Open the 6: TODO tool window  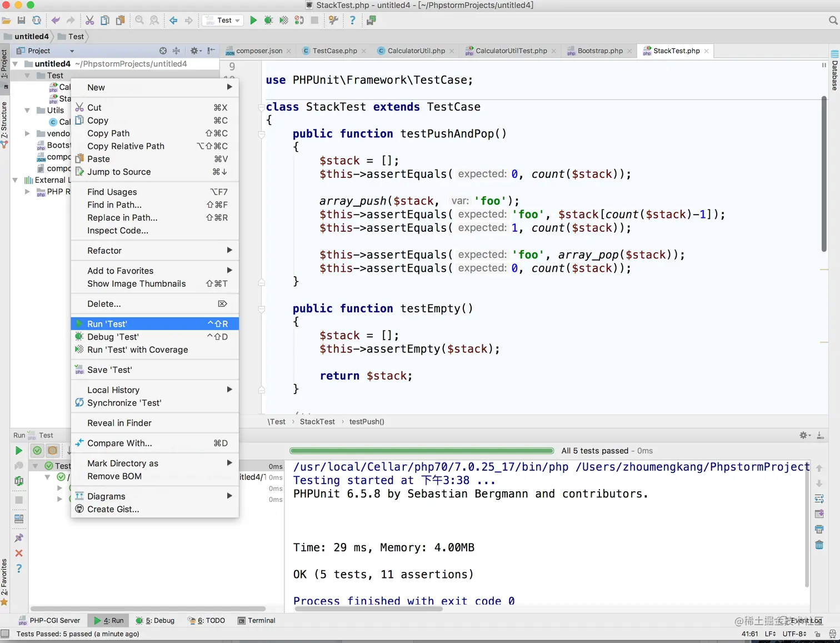(207, 621)
